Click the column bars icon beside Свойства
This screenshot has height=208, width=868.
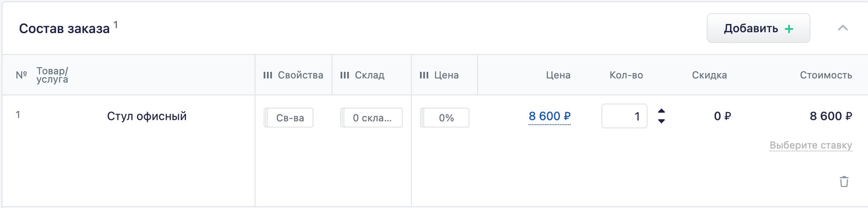pyautogui.click(x=268, y=75)
